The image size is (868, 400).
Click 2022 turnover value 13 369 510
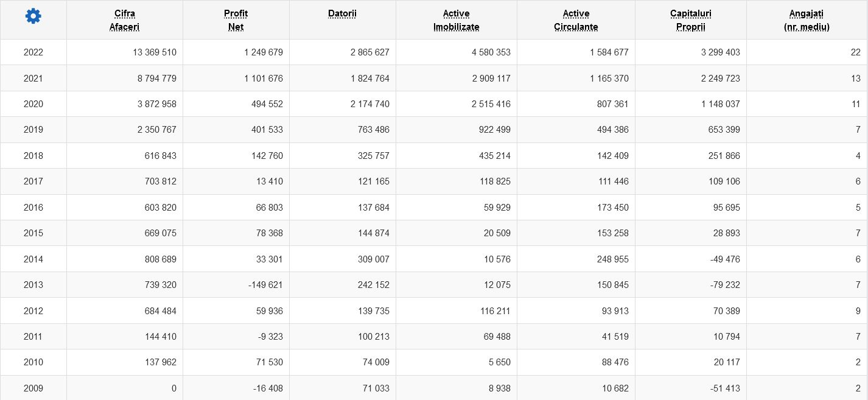(154, 52)
